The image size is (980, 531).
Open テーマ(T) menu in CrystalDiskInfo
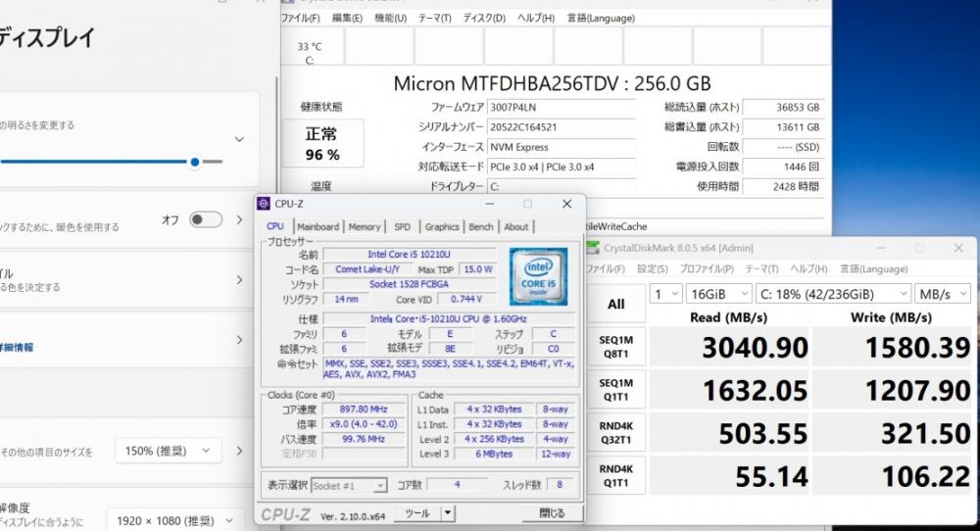click(x=434, y=18)
